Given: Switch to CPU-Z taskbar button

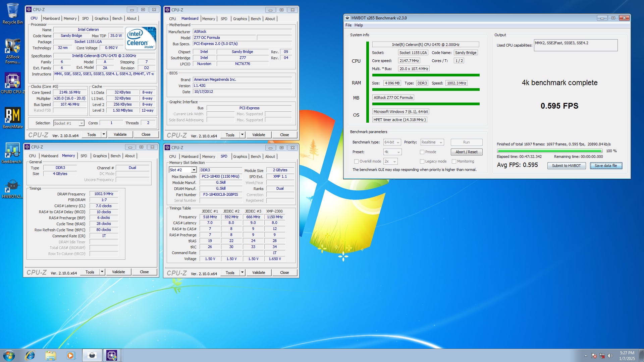Looking at the screenshot, I should 111,355.
